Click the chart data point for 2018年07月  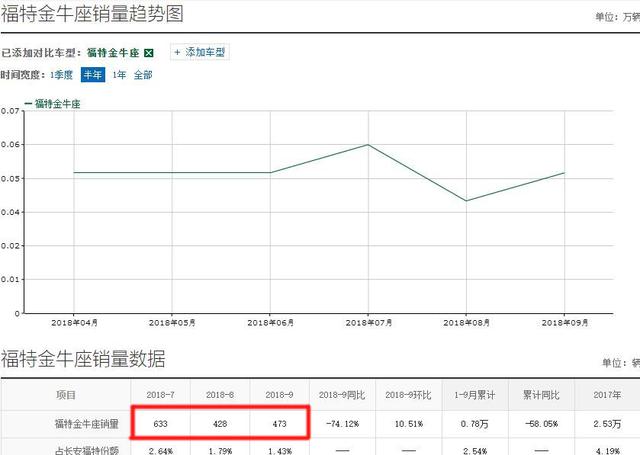[368, 144]
